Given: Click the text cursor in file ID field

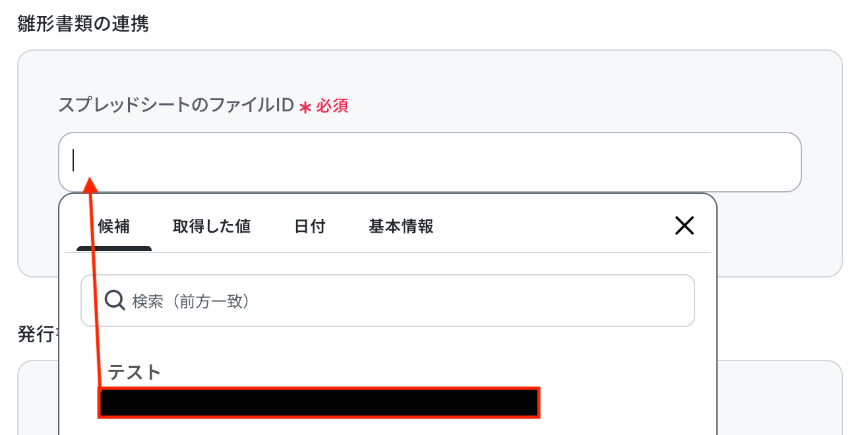Looking at the screenshot, I should coord(73,160).
